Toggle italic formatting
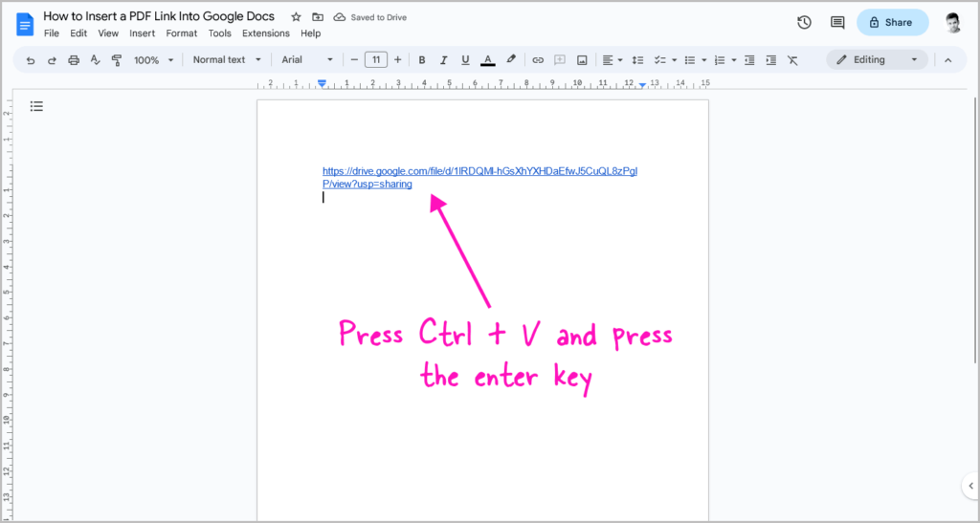This screenshot has width=980, height=523. [444, 60]
